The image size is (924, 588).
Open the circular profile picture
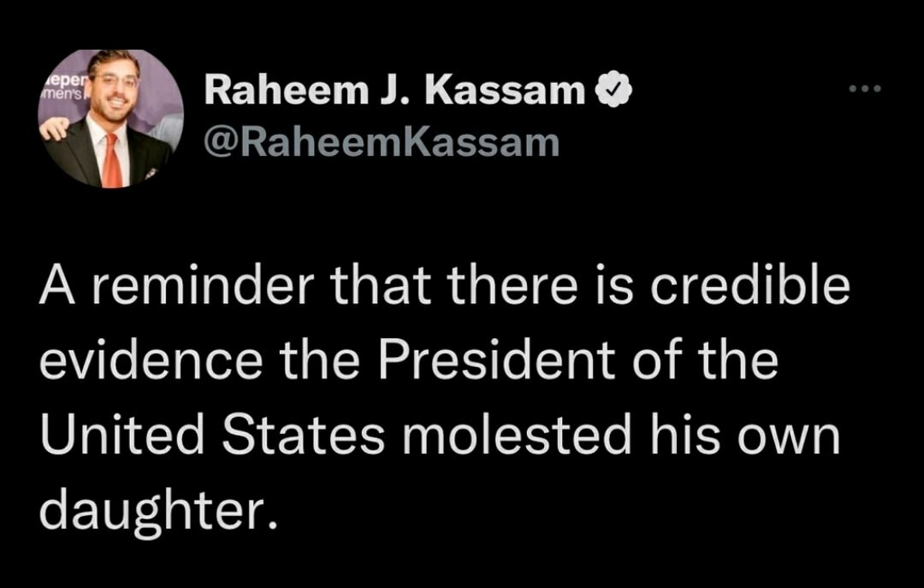pos(110,118)
